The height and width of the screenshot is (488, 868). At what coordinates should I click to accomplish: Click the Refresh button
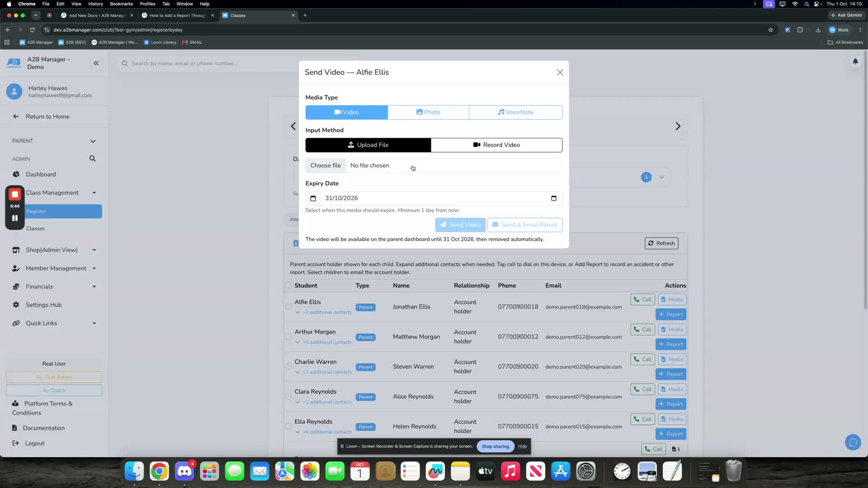tap(661, 243)
